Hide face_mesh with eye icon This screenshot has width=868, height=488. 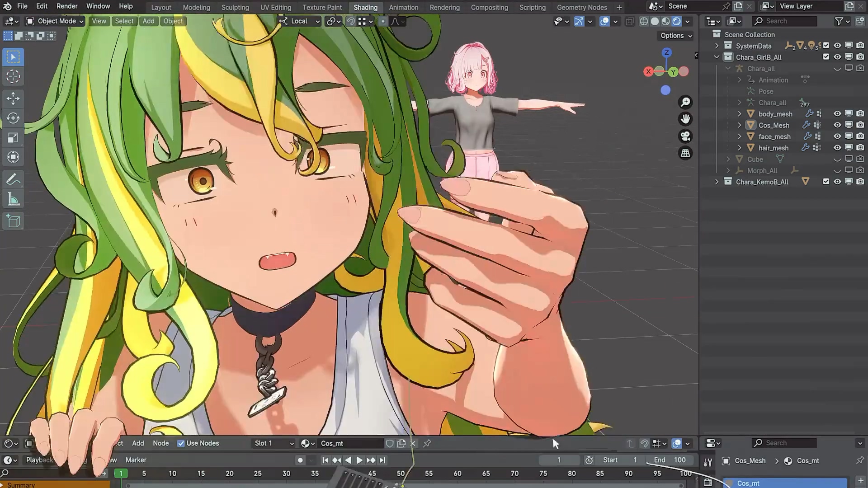(837, 136)
